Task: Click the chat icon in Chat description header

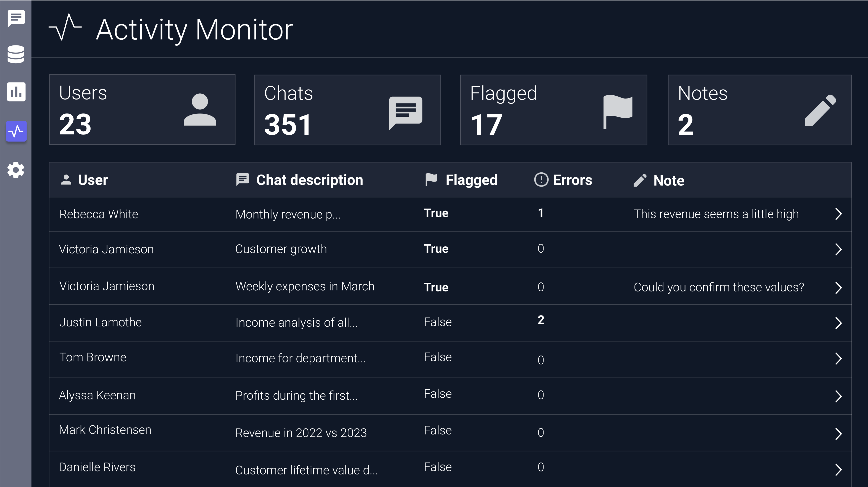Action: (243, 180)
